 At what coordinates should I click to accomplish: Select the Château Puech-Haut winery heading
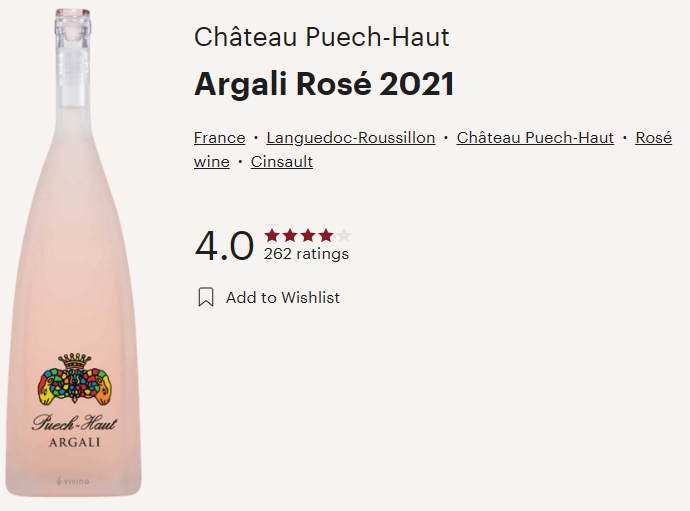point(322,37)
